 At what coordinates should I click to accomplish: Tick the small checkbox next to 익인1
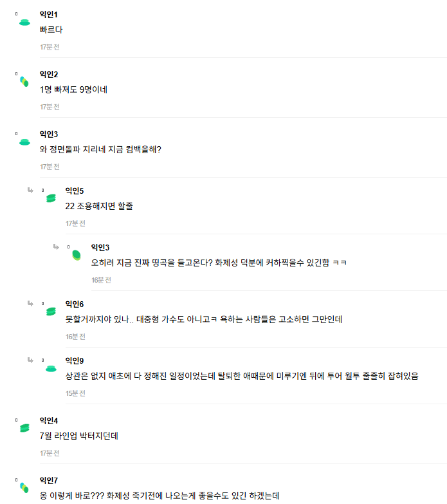pos(16,14)
